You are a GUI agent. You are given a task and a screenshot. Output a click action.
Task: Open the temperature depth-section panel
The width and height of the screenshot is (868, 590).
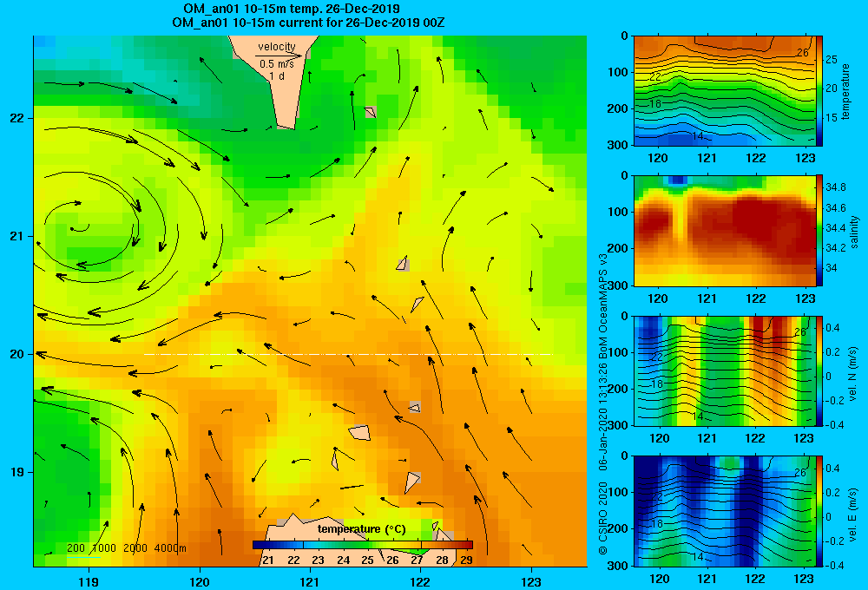[724, 91]
